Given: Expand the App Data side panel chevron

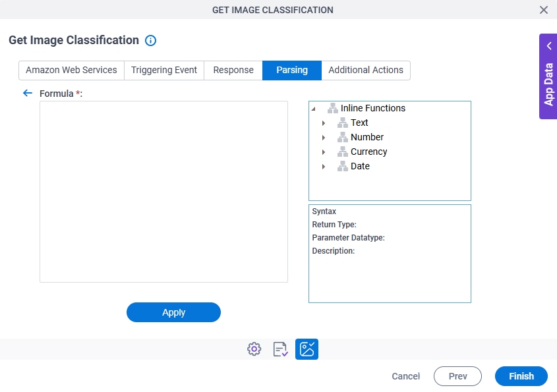Looking at the screenshot, I should [x=549, y=46].
